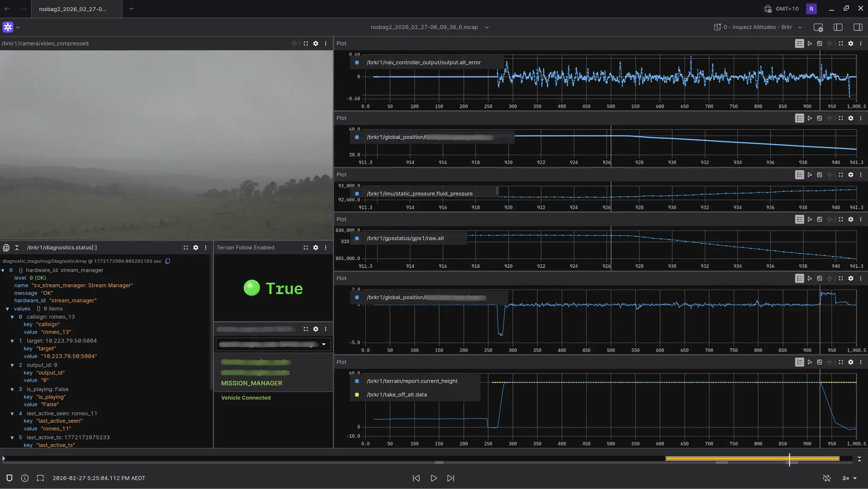Seek backward with the previous-frame button

[x=416, y=478]
